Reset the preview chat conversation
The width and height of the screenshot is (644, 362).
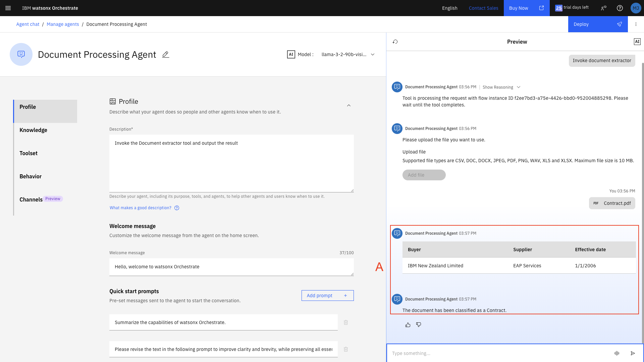(395, 42)
